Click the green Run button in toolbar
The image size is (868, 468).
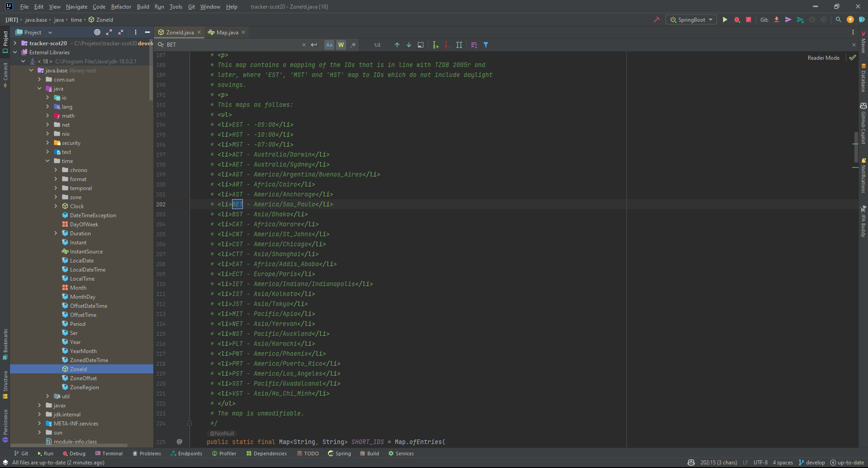pos(725,20)
